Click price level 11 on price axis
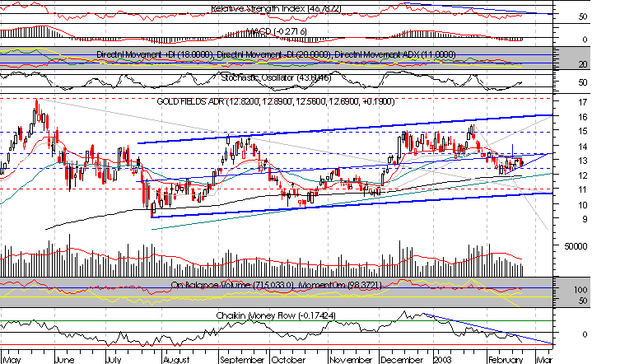Image resolution: width=634 pixels, height=364 pixels. click(x=582, y=190)
